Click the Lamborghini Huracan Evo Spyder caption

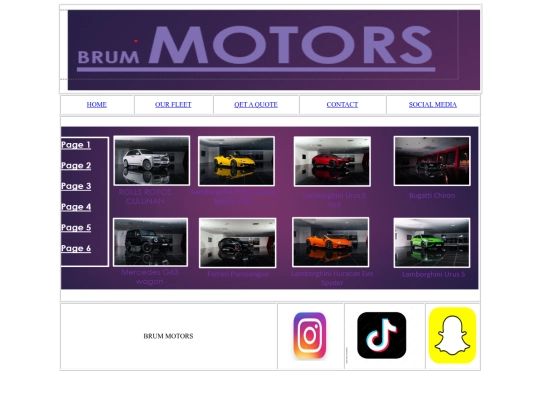coord(332,278)
